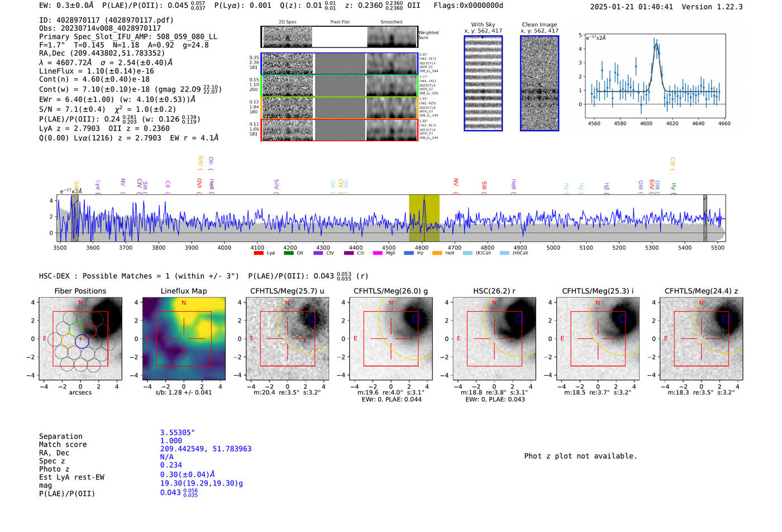The width and height of the screenshot is (782, 532).
Task: Click the yellow highlighted band in full spectrum
Action: pos(424,218)
